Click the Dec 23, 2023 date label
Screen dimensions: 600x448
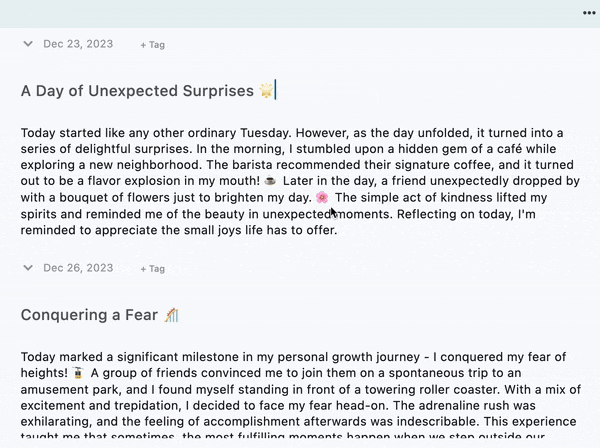pyautogui.click(x=78, y=44)
